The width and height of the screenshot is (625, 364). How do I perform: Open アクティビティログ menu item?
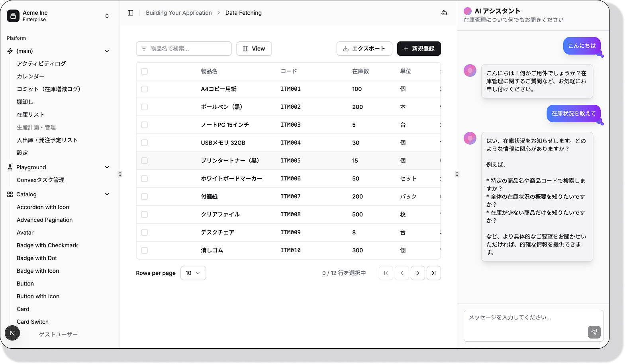coord(41,64)
